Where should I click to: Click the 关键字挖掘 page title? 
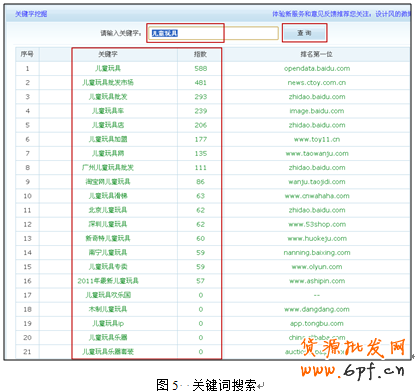pos(31,14)
